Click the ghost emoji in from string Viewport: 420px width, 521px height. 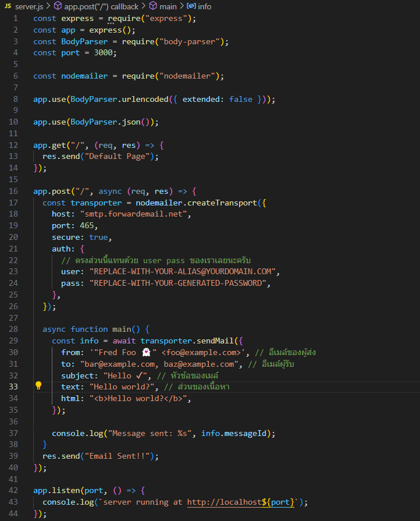tap(145, 352)
